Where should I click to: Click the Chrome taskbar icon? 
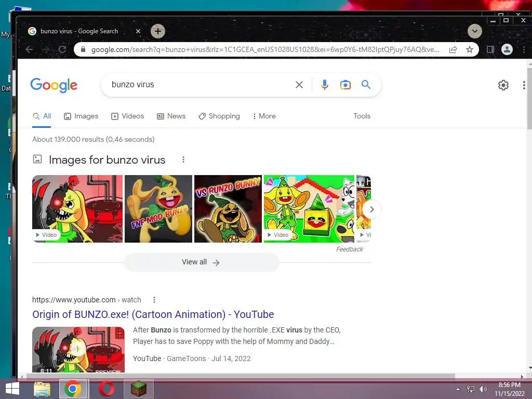tap(73, 389)
